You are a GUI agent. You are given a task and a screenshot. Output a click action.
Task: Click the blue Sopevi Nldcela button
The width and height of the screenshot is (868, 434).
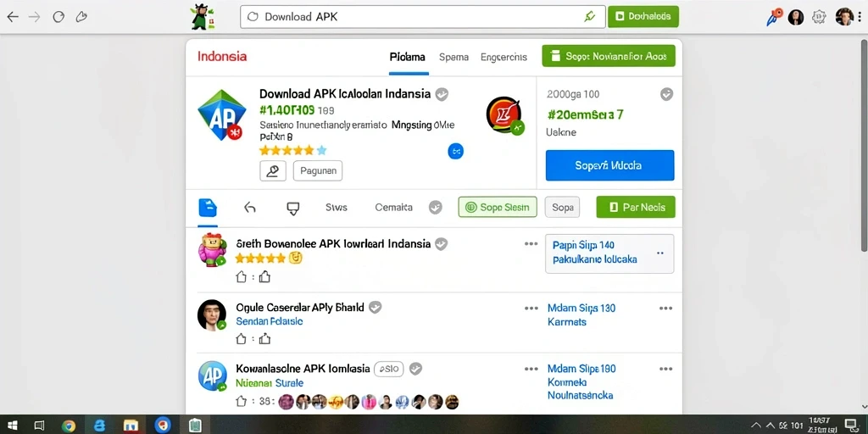pyautogui.click(x=609, y=165)
